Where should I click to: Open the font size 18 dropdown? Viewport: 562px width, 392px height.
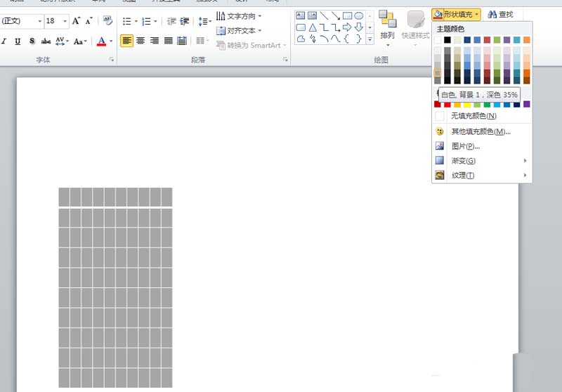pyautogui.click(x=65, y=21)
